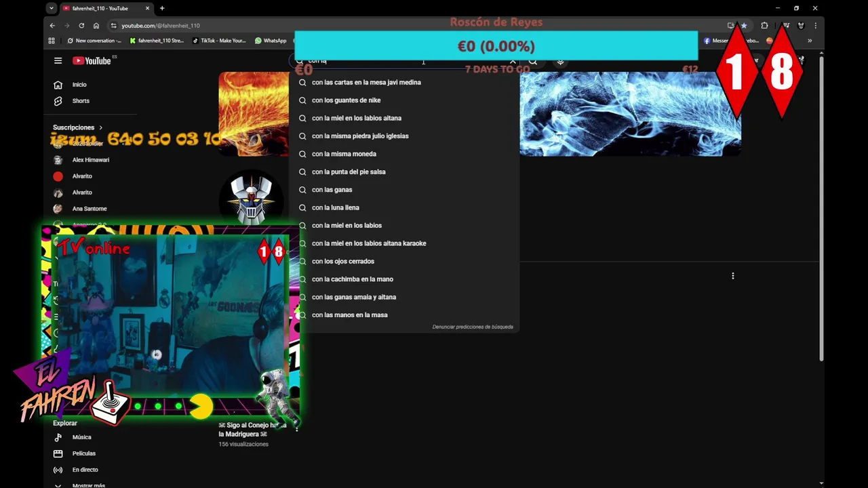Open the Chrome extensions puzzle icon
Screen dimensions: 868x488
(x=764, y=25)
